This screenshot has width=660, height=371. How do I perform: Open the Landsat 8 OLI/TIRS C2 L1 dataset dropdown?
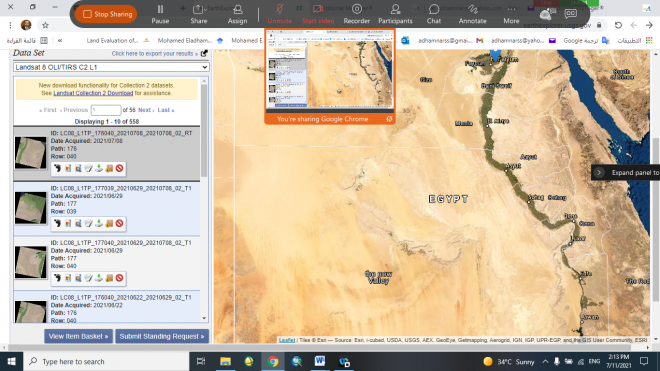click(111, 67)
